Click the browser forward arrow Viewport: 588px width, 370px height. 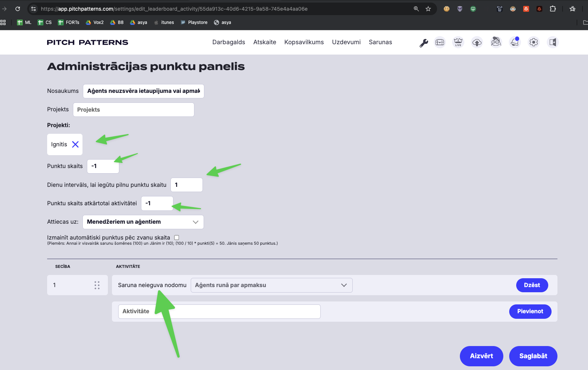click(x=4, y=9)
